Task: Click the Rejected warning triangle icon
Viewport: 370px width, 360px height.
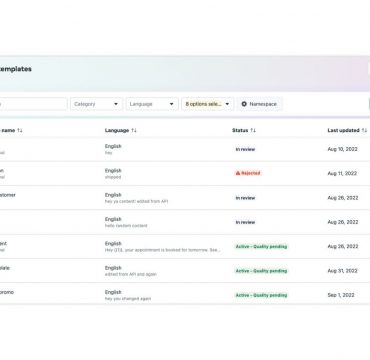Action: (x=238, y=173)
